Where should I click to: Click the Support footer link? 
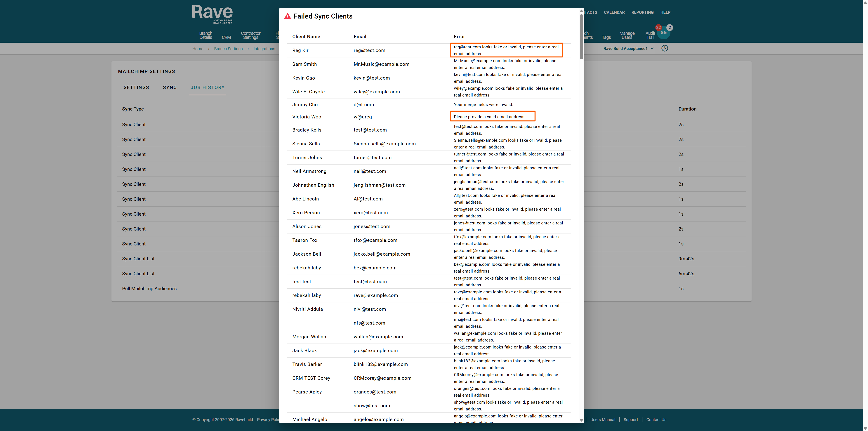630,419
